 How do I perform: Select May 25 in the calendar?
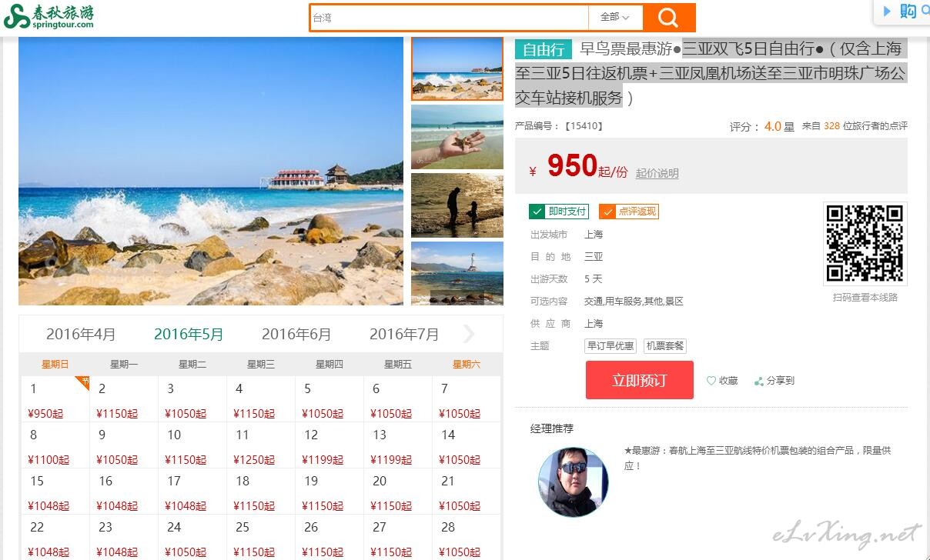[x=261, y=537]
